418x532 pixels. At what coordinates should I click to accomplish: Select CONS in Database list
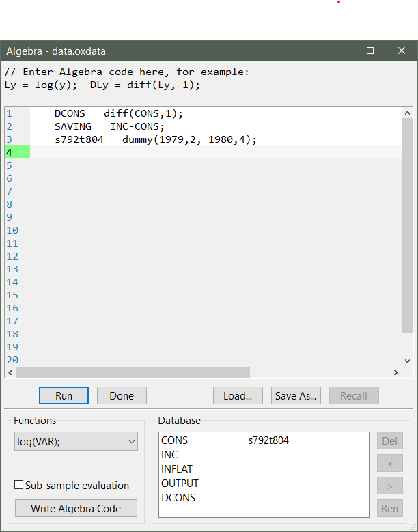[174, 440]
